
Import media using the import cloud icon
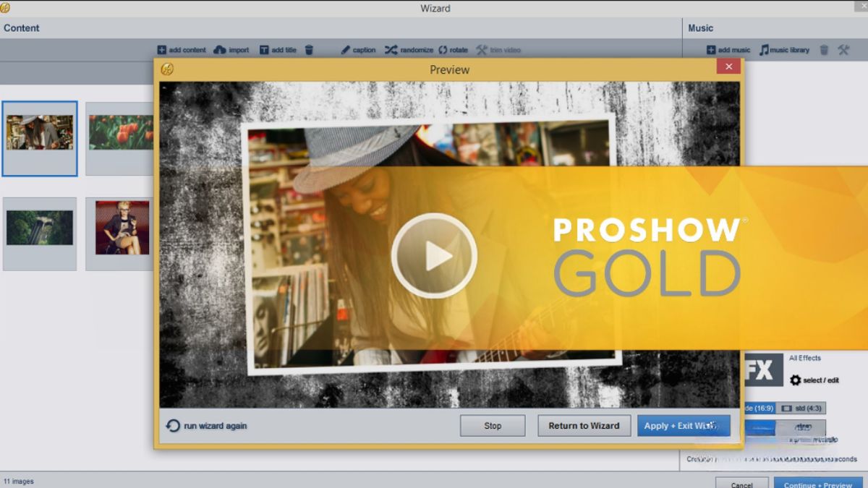click(x=218, y=50)
